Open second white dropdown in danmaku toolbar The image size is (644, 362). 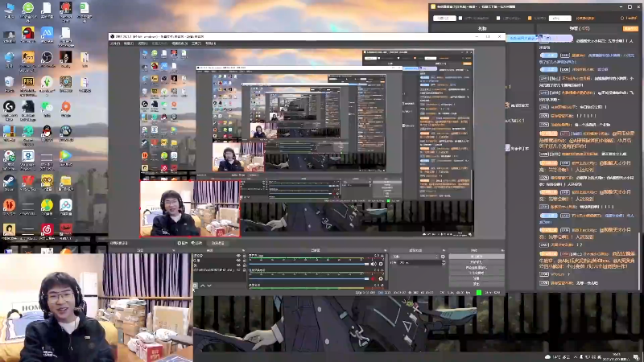tap(560, 18)
